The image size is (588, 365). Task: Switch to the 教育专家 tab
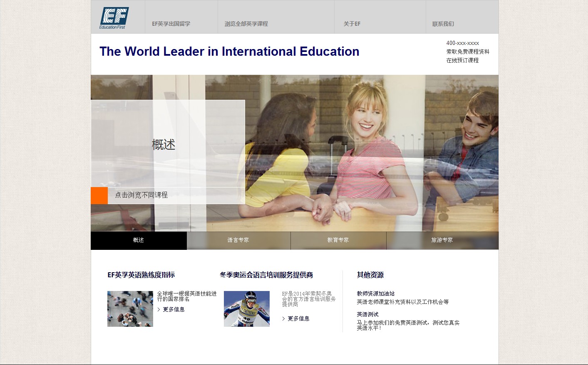pos(338,240)
